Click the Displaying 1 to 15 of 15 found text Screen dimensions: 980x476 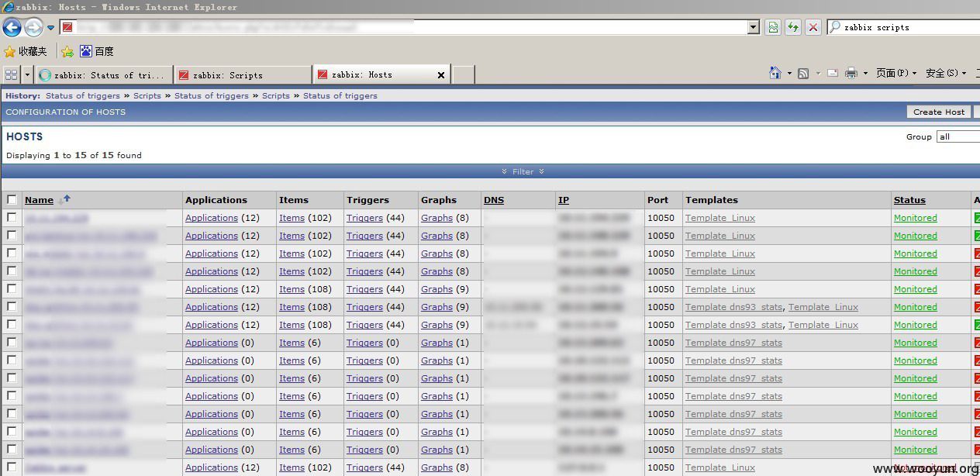[74, 155]
